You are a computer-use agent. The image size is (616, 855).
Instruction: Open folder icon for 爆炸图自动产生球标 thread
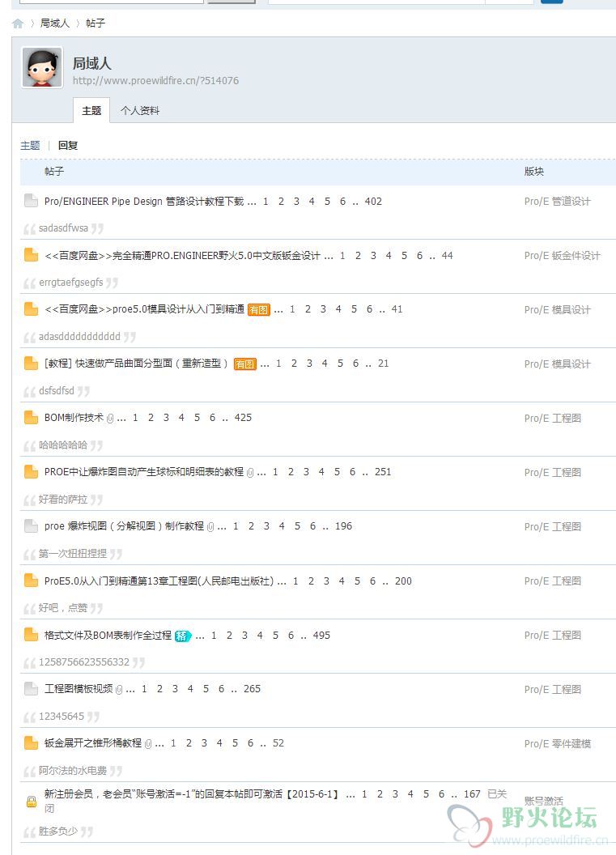pos(31,472)
